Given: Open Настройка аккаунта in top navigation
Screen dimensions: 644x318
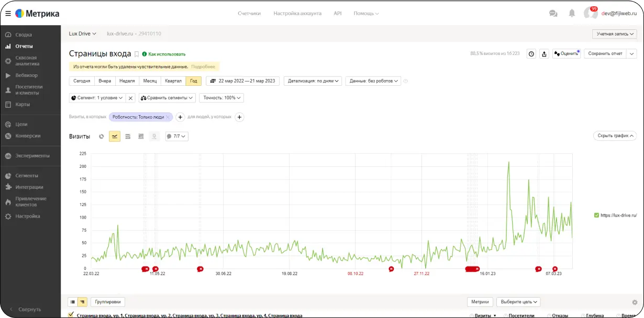Looking at the screenshot, I should pos(297,14).
